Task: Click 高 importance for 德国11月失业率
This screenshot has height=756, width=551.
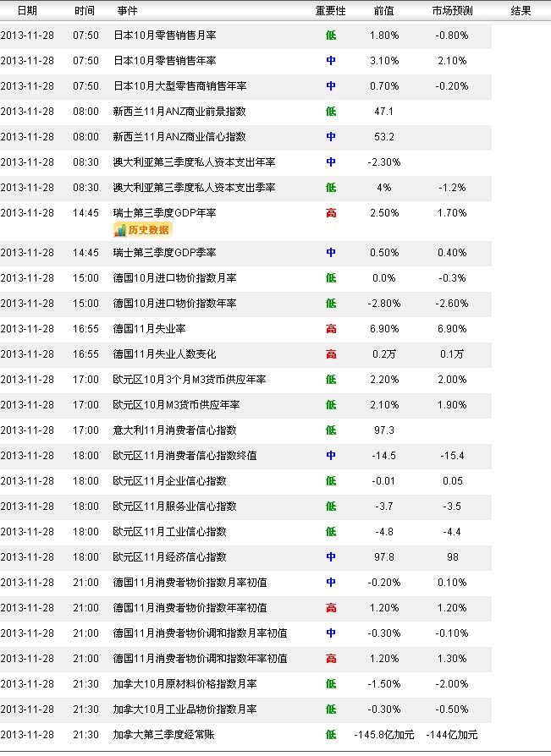Action: pyautogui.click(x=331, y=329)
